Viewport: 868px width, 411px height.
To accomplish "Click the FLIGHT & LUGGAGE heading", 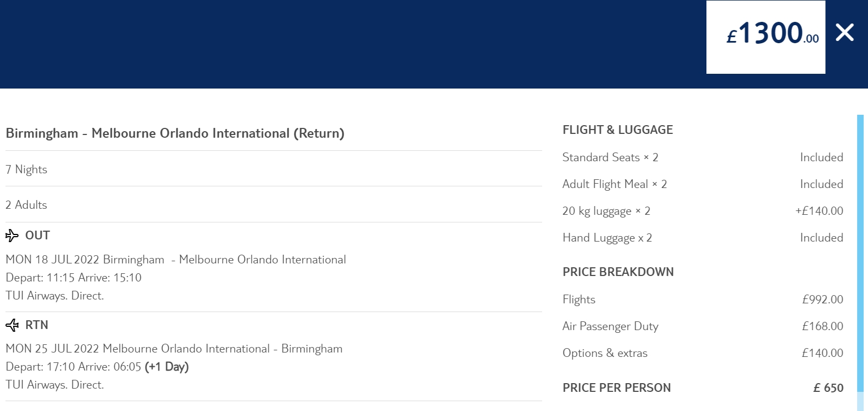I will click(617, 130).
